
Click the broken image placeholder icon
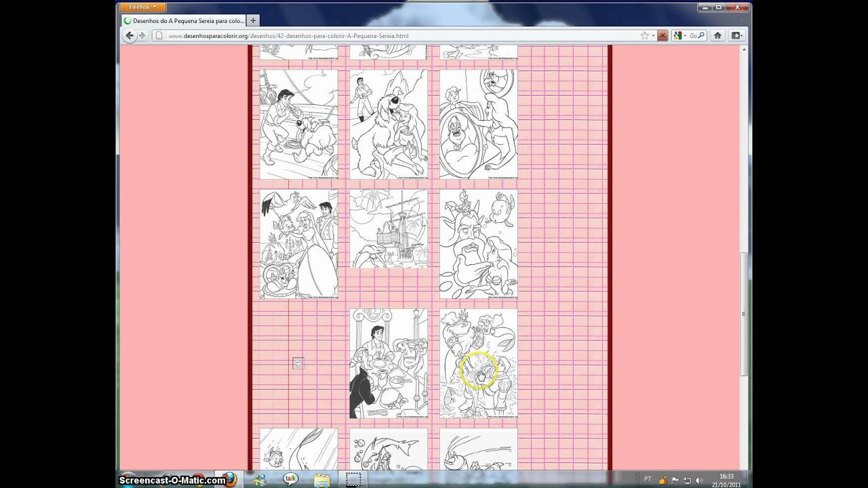(x=298, y=364)
